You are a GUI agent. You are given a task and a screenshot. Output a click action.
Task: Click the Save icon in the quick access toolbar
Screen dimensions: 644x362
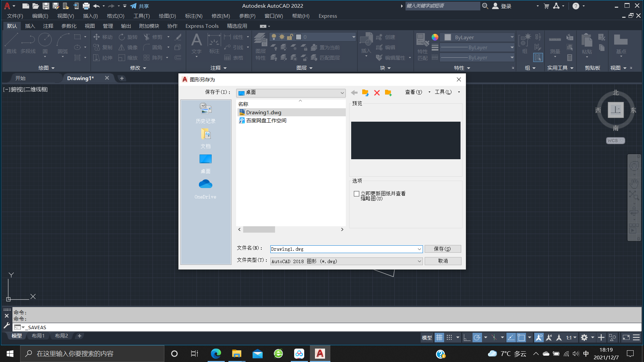(46, 6)
